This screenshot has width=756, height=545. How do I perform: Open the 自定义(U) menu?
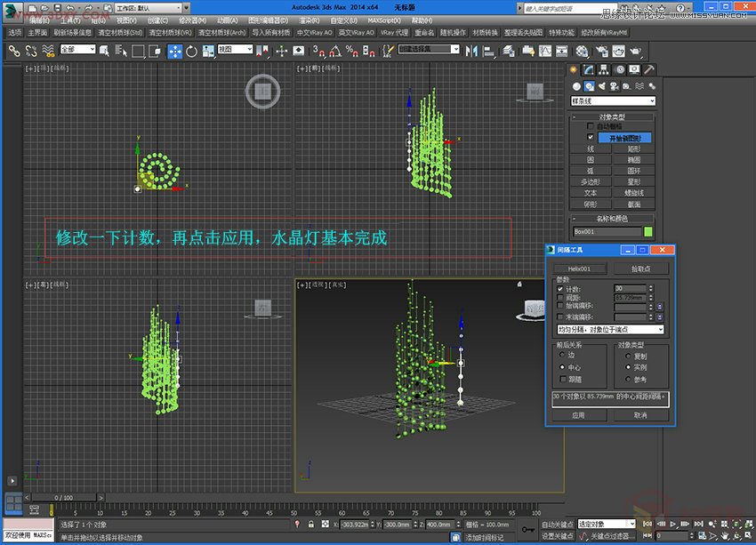(x=344, y=20)
